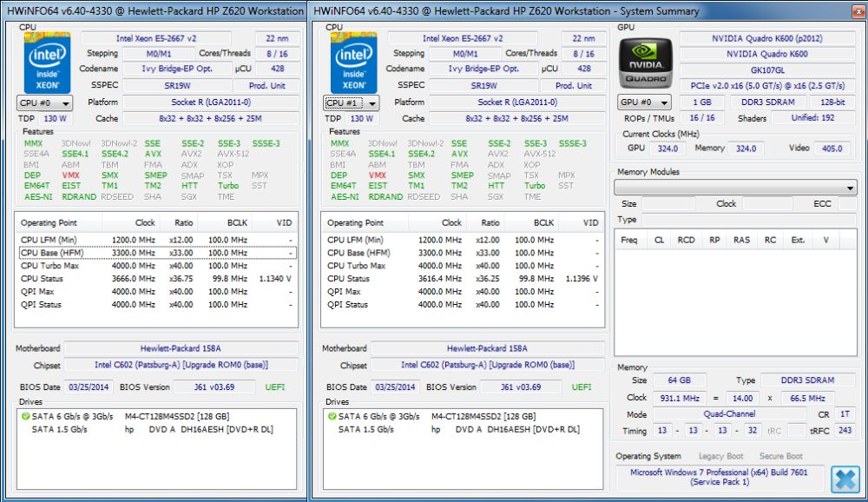Open the CPU #1 selector dropdown
The width and height of the screenshot is (868, 502).
click(x=351, y=103)
